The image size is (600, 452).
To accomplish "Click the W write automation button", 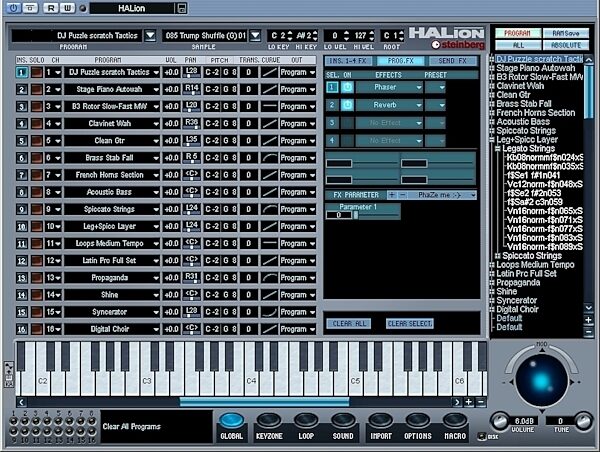I will [67, 8].
